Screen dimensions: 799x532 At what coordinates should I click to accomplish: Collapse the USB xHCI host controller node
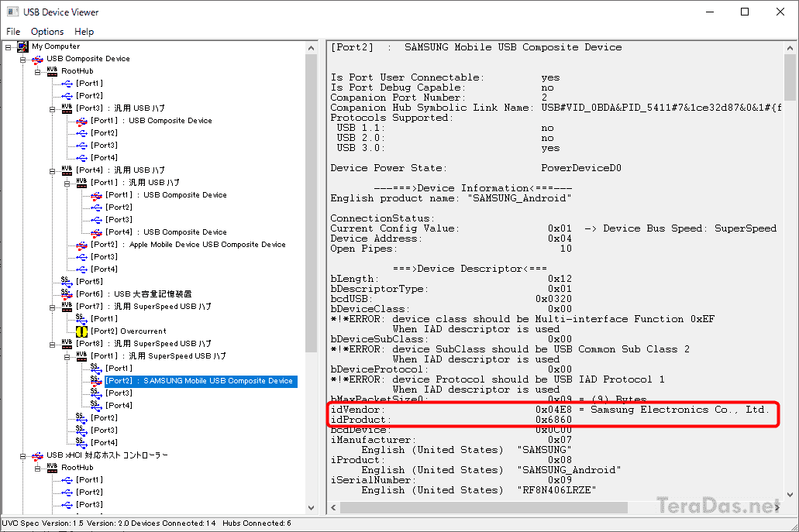tap(23, 456)
